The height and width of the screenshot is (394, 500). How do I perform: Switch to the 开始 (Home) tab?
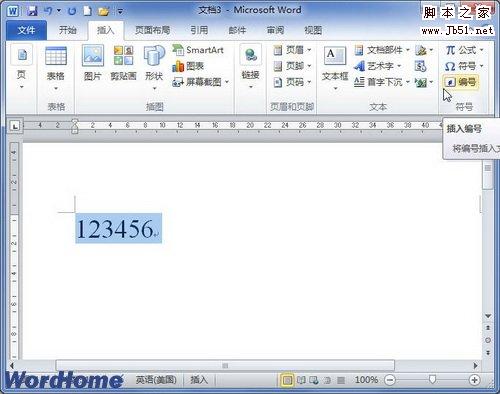(x=68, y=30)
